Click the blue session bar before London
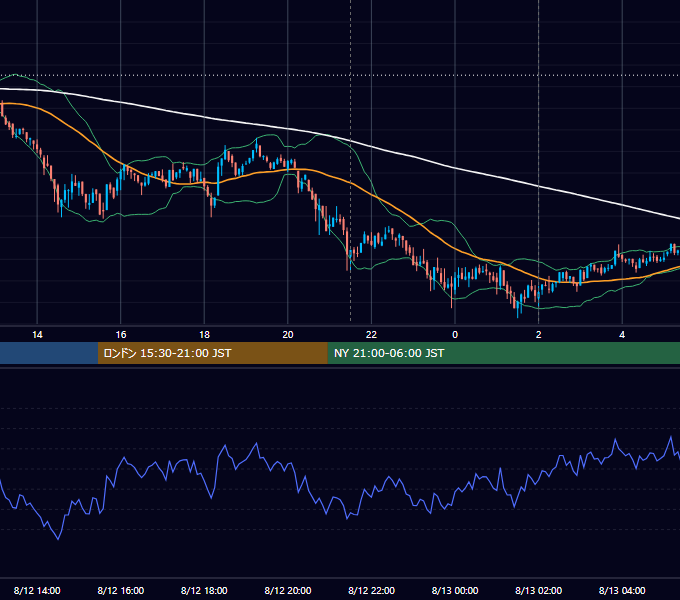Viewport: 680px width, 600px height. pyautogui.click(x=49, y=353)
